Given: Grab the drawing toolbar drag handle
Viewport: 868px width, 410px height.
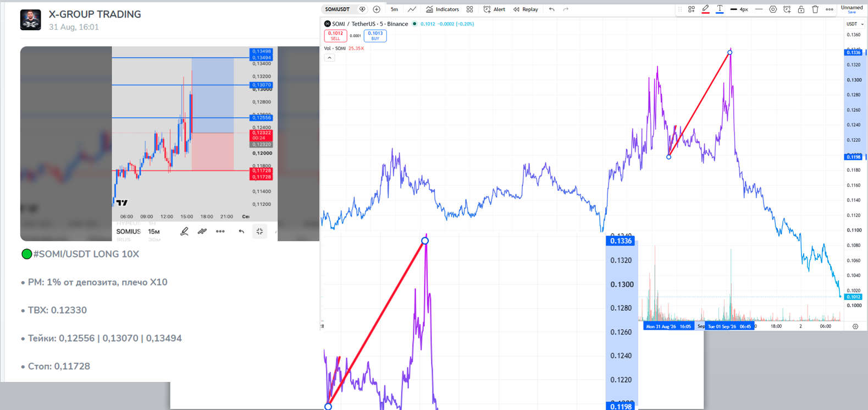Looking at the screenshot, I should coord(680,9).
